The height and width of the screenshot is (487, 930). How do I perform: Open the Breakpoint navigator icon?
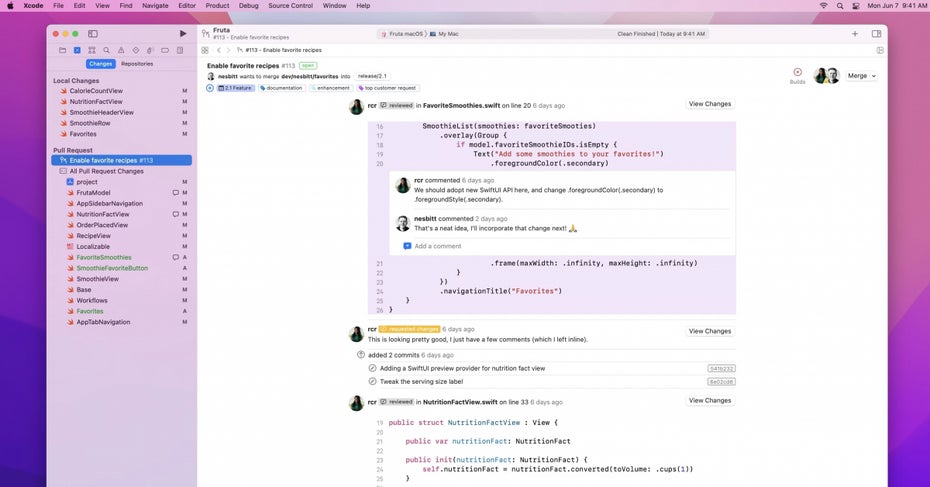pyautogui.click(x=165, y=50)
